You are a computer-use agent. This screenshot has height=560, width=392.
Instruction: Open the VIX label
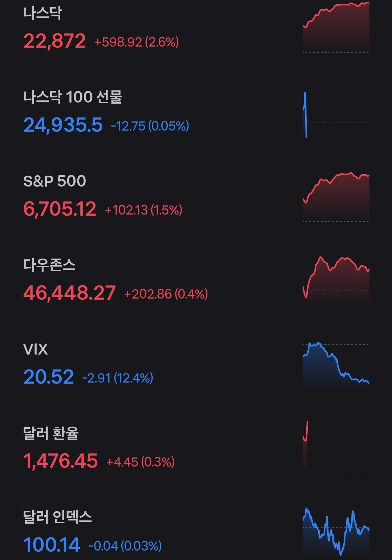[35, 349]
